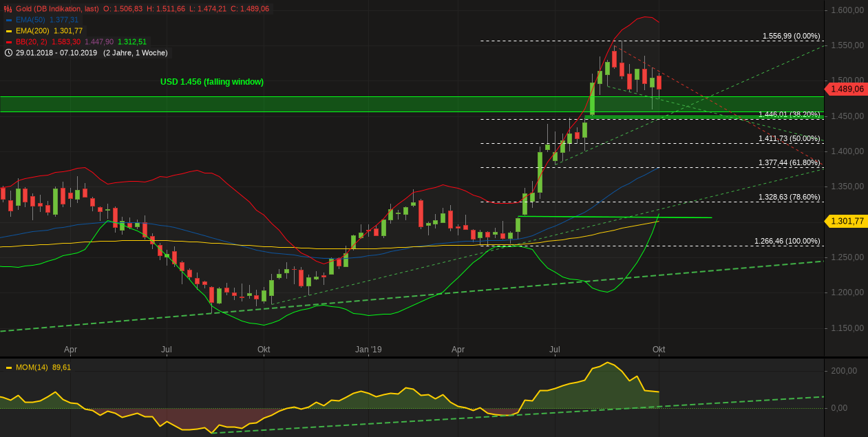Click the red 1.489,06 current price tag
This screenshot has width=868, height=437.
847,89
